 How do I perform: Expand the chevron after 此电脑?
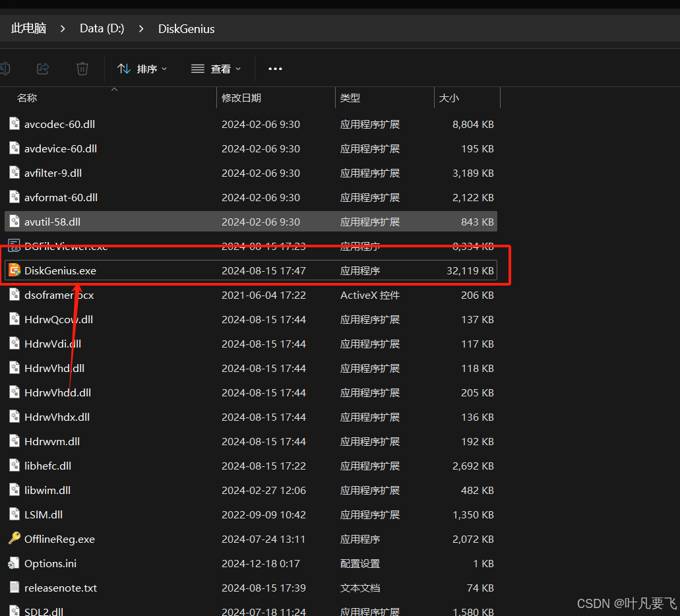click(63, 28)
